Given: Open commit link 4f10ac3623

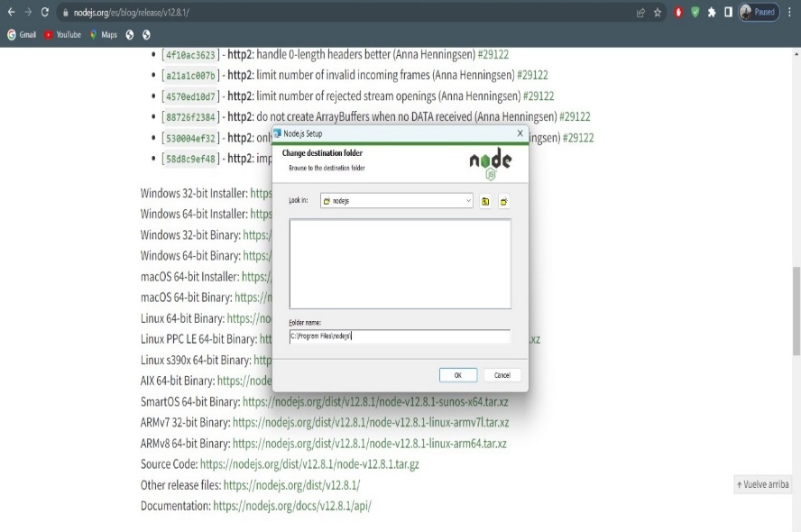Looking at the screenshot, I should pyautogui.click(x=190, y=55).
